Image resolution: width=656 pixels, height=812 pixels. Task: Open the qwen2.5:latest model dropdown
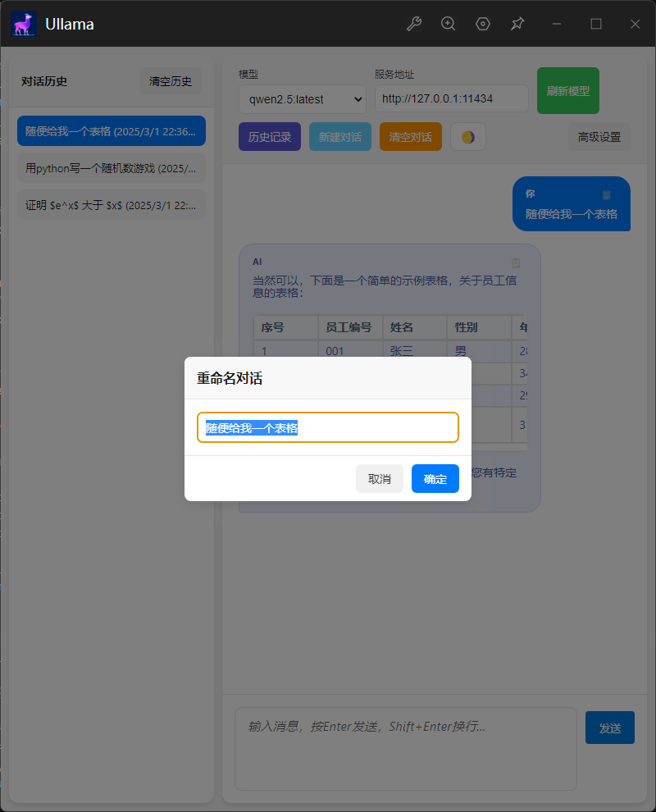pyautogui.click(x=302, y=99)
